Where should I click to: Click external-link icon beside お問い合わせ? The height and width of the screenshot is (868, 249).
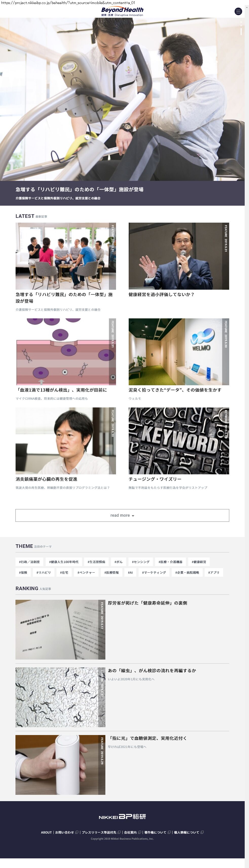[x=77, y=832]
